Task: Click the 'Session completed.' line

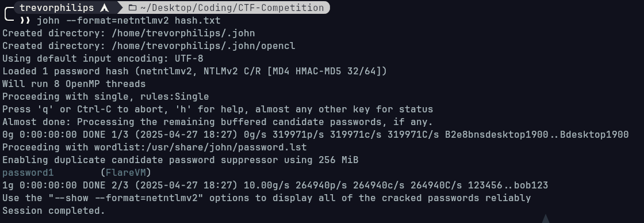Action: [x=54, y=211]
